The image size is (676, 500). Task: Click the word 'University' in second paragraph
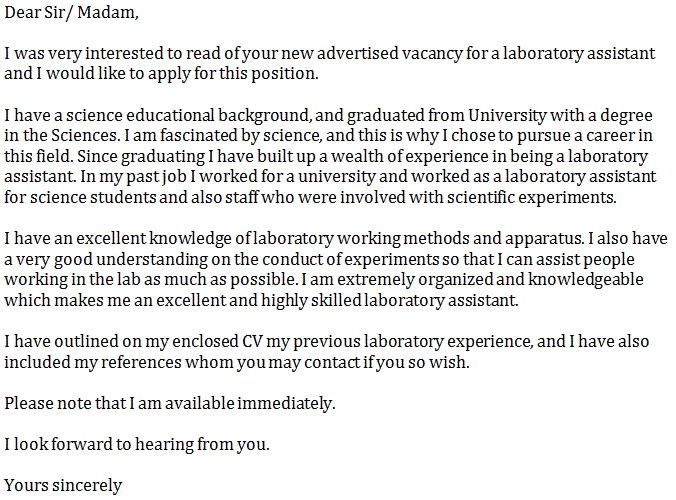(507, 116)
